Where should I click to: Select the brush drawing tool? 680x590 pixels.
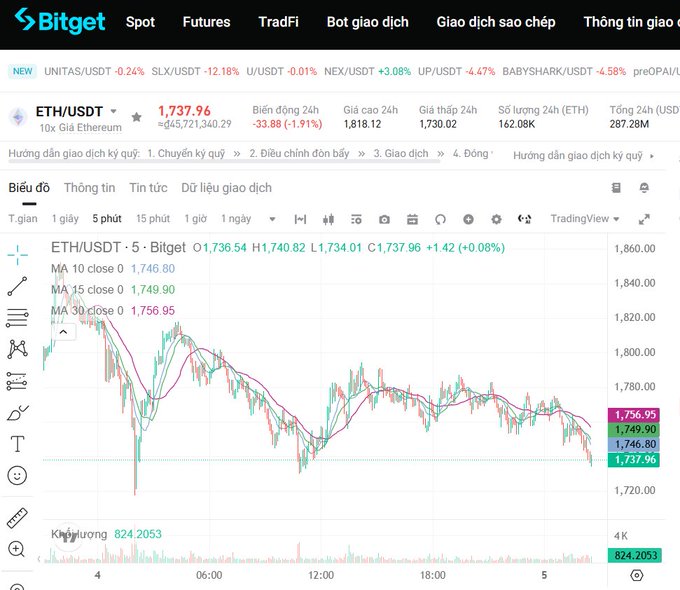click(x=17, y=413)
